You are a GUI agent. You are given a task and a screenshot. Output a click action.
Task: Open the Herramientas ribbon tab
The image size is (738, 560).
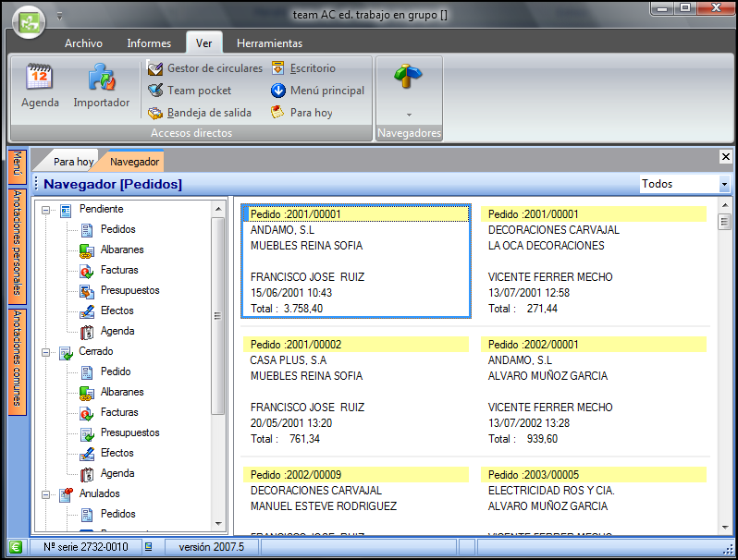269,43
